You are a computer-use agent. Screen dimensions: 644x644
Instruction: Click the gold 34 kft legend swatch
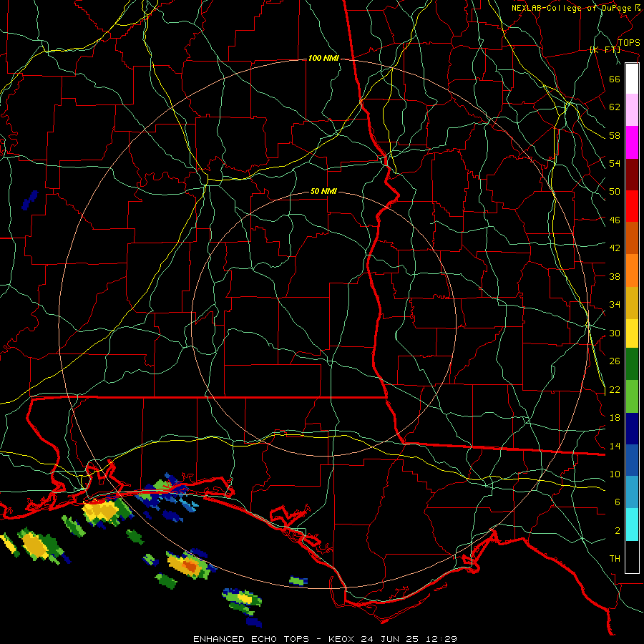pos(632,303)
